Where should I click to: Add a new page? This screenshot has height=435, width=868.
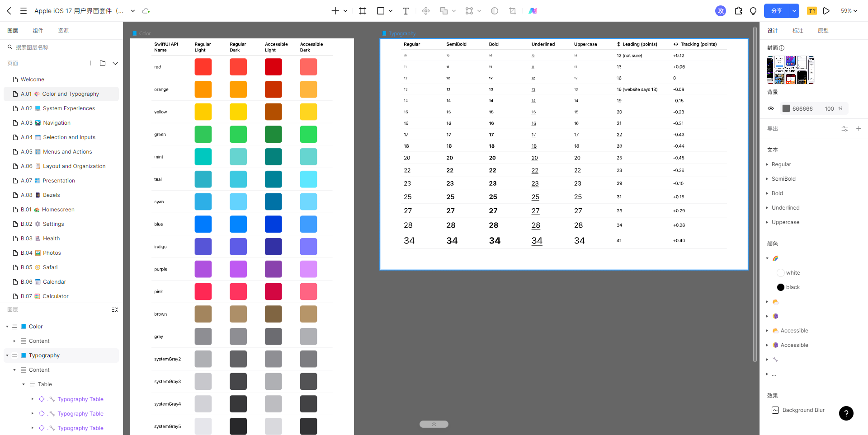[90, 63]
